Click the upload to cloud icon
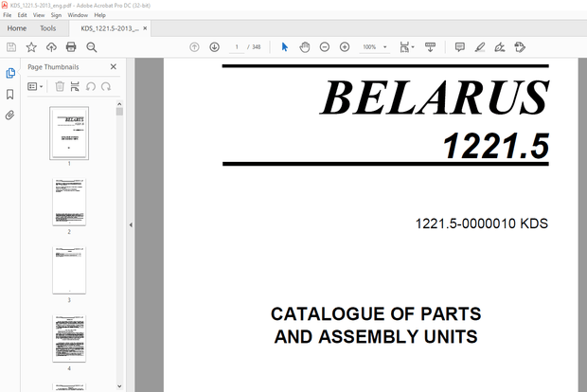The image size is (587, 392). tap(51, 47)
